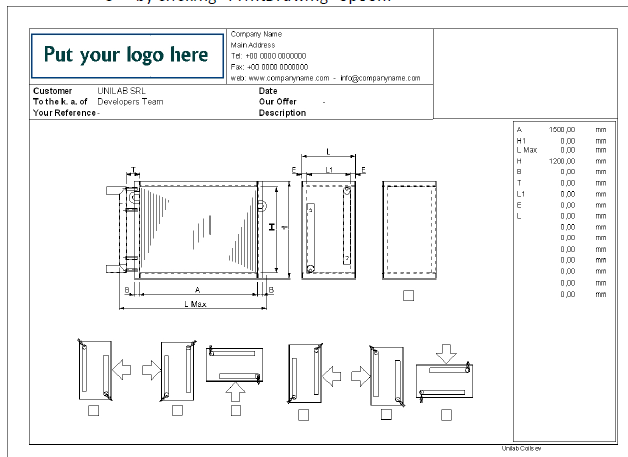Check the box under the dashed side view
This screenshot has width=628, height=457.
408,295
